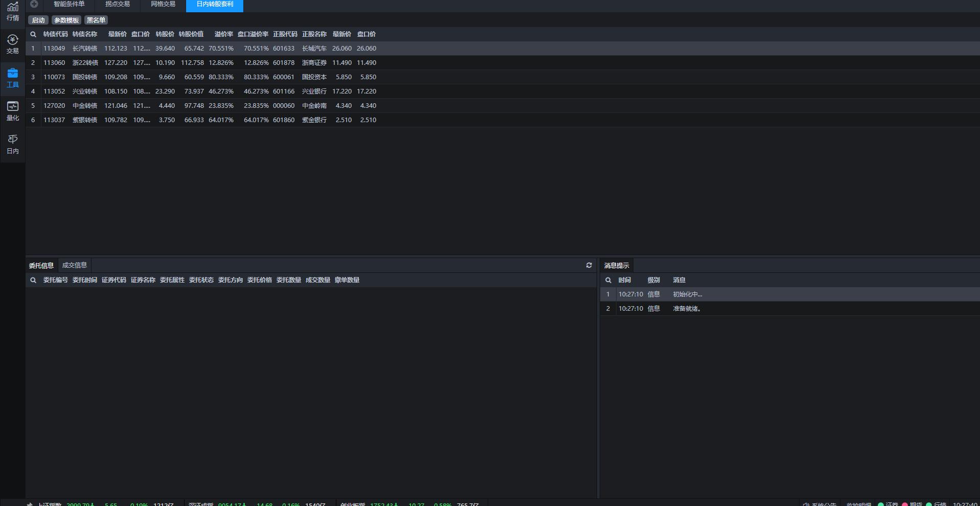Open the 日内 intraday sidebar icon
This screenshot has width=980, height=506.
[x=12, y=144]
